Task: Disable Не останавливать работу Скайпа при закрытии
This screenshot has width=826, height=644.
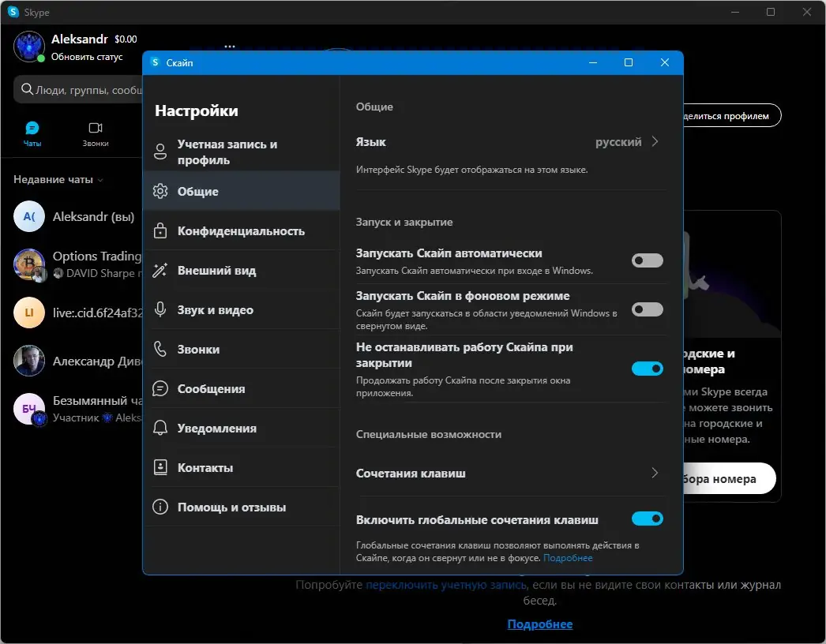Action: (648, 369)
